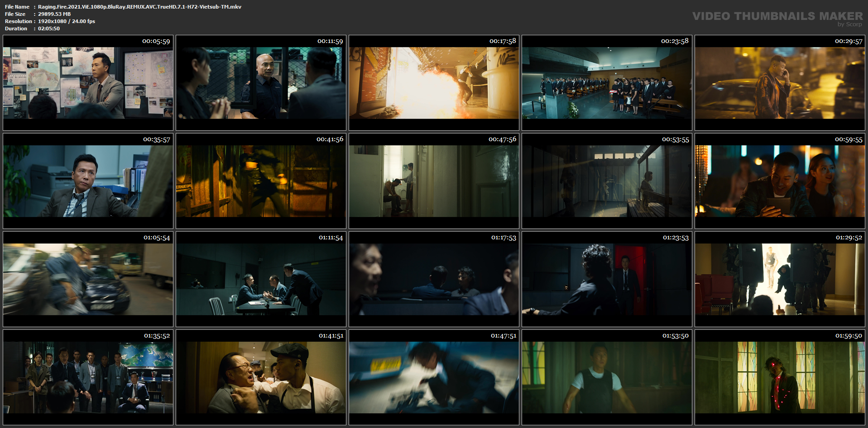Select the blurred frame at 01:47:51
The height and width of the screenshot is (428, 868).
(x=434, y=377)
